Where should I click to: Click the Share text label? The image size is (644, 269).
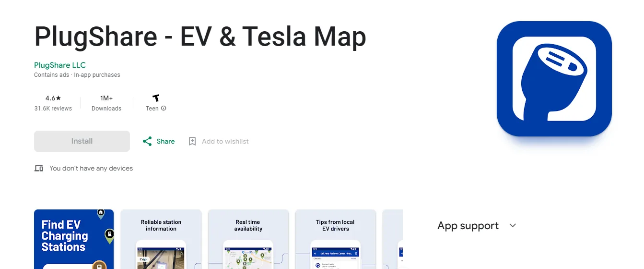165,141
